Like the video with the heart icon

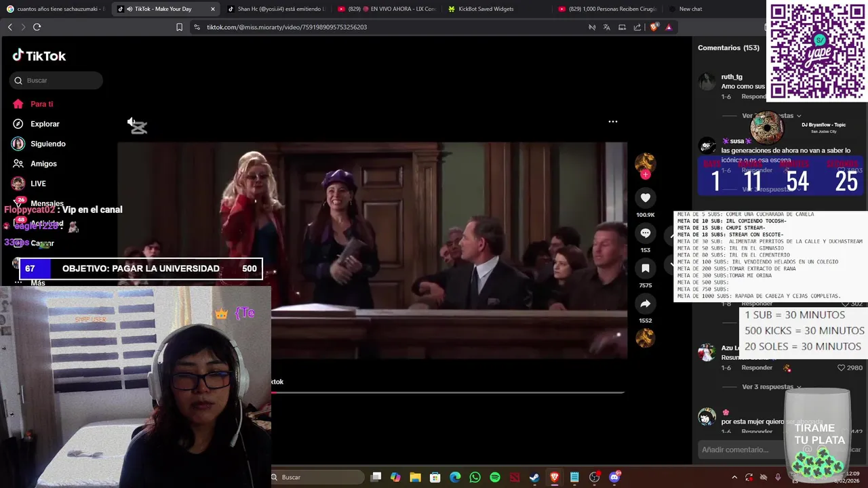(645, 198)
